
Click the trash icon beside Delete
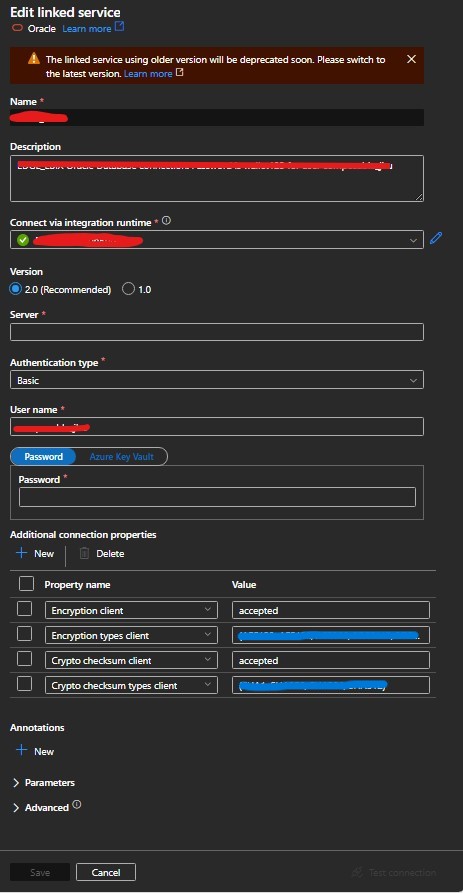point(84,553)
